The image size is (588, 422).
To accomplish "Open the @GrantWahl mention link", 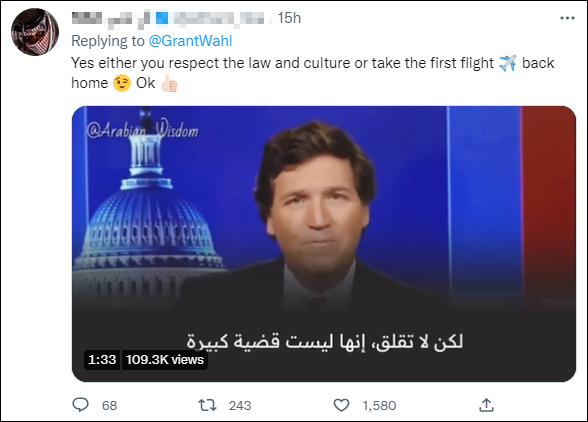I will tap(190, 41).
